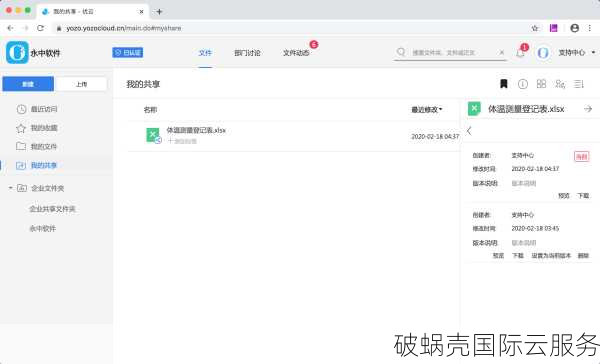Image resolution: width=600 pixels, height=364 pixels.
Task: Download the 03:45 version
Action: tap(518, 256)
